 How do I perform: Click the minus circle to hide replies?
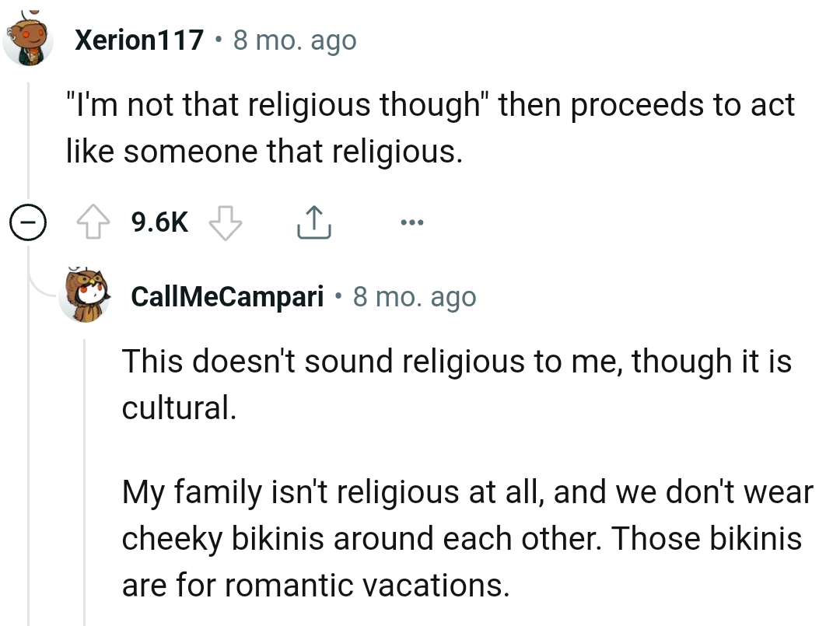pyautogui.click(x=26, y=223)
